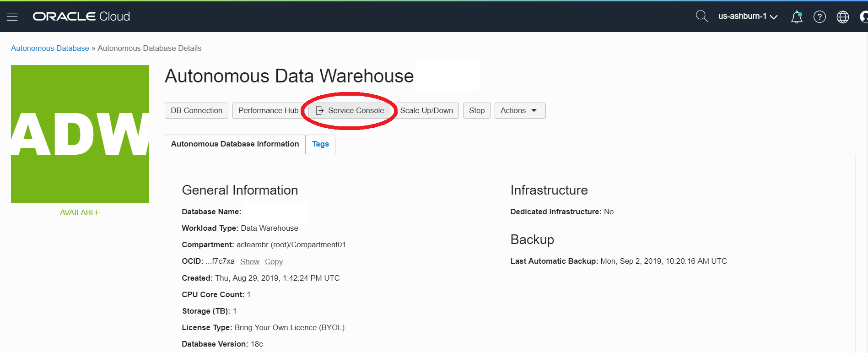Image resolution: width=868 pixels, height=353 pixels.
Task: Click the Scale Up/Down button
Action: [426, 110]
